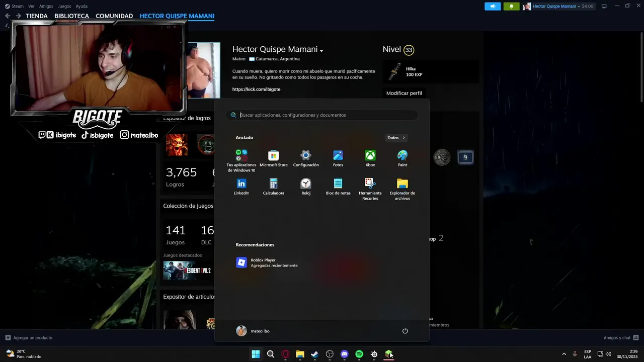
Task: Open Steam notifications bell
Action: 512,6
